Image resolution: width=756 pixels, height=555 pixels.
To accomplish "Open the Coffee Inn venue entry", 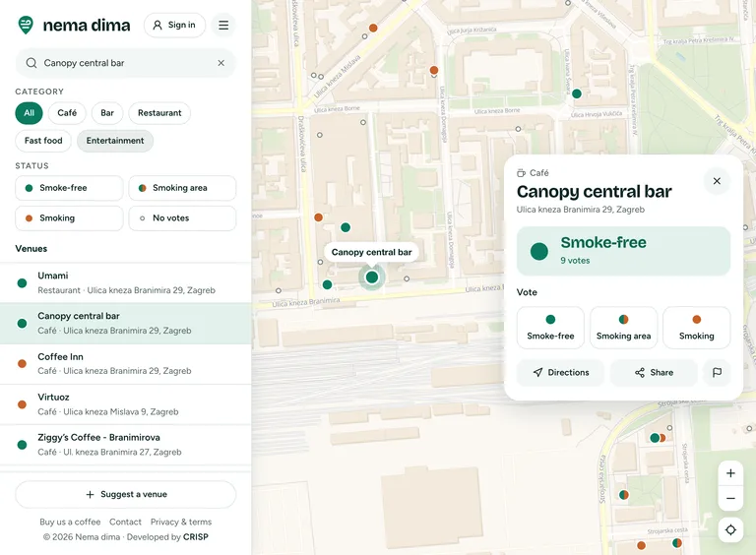I will coord(125,364).
